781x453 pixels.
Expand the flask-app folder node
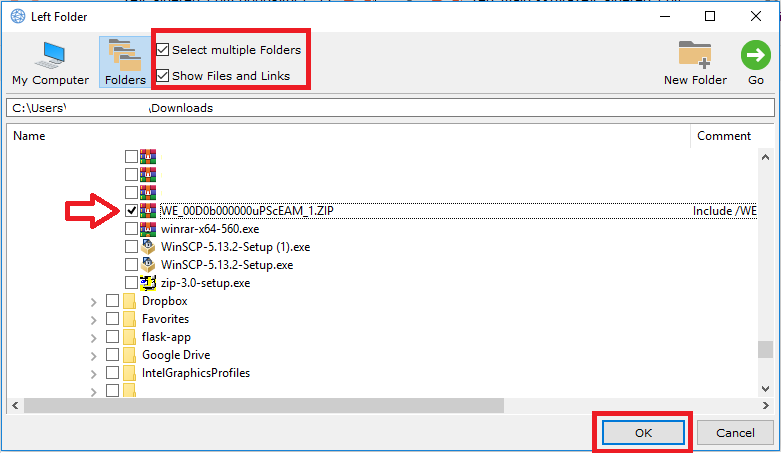[x=94, y=337]
